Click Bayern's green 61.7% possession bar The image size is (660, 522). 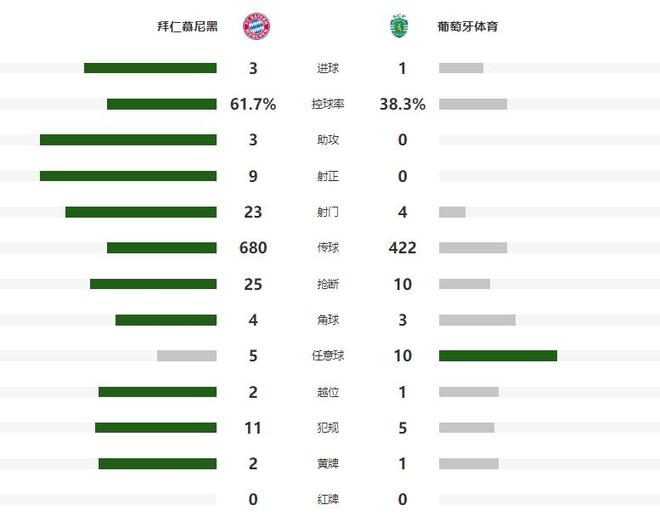click(162, 104)
